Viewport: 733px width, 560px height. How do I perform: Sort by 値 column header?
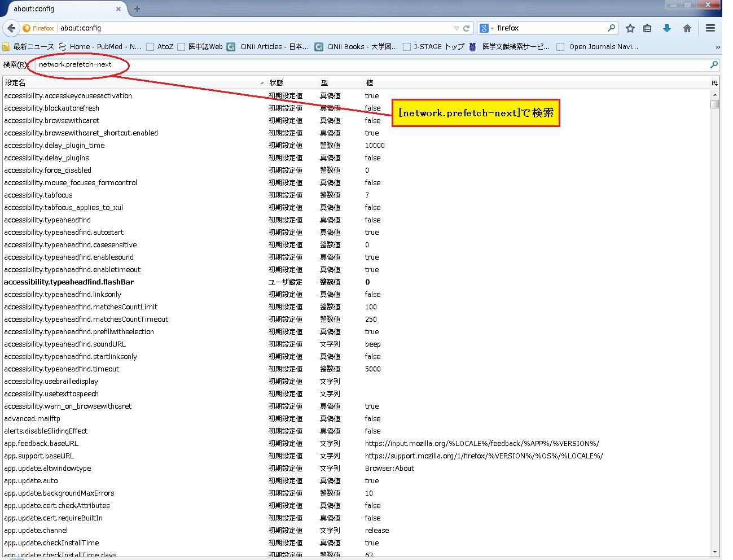537,83
